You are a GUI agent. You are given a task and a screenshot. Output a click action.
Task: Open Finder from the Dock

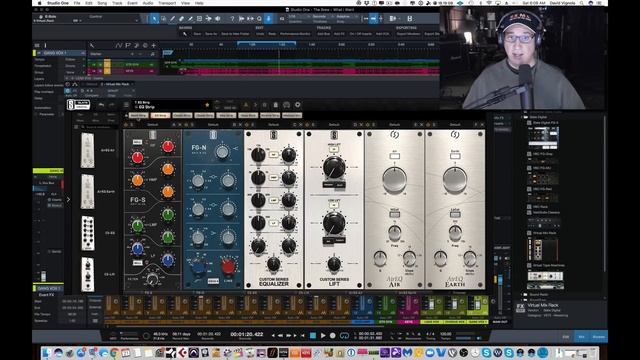click(47, 352)
